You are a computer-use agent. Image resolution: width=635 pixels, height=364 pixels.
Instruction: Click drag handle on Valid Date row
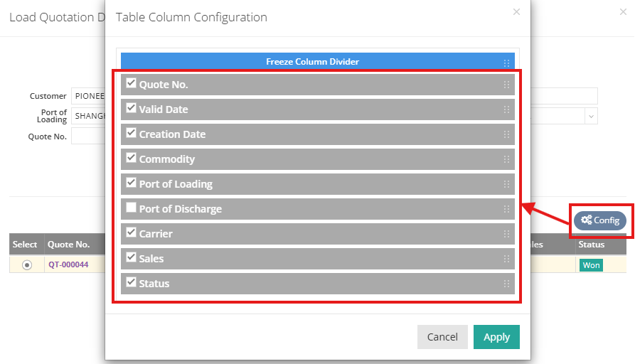[x=506, y=109]
